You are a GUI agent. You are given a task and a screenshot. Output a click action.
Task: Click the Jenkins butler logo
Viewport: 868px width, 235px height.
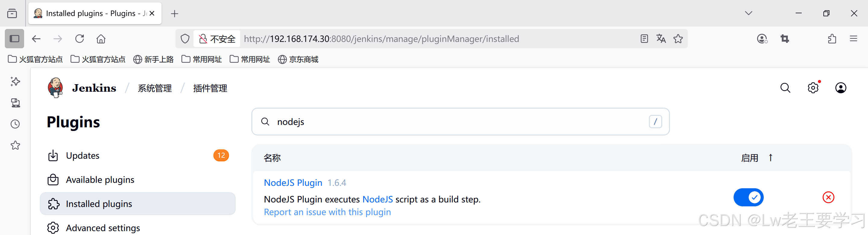click(55, 88)
